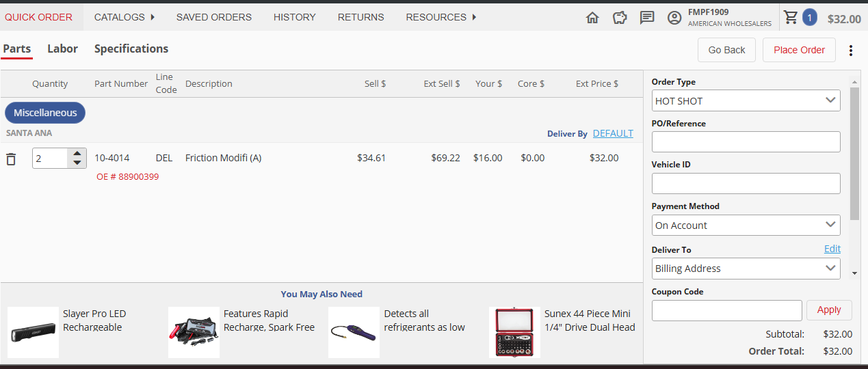Viewport: 868px width, 369px height.
Task: Open the Payment Method dropdown
Action: pos(746,225)
